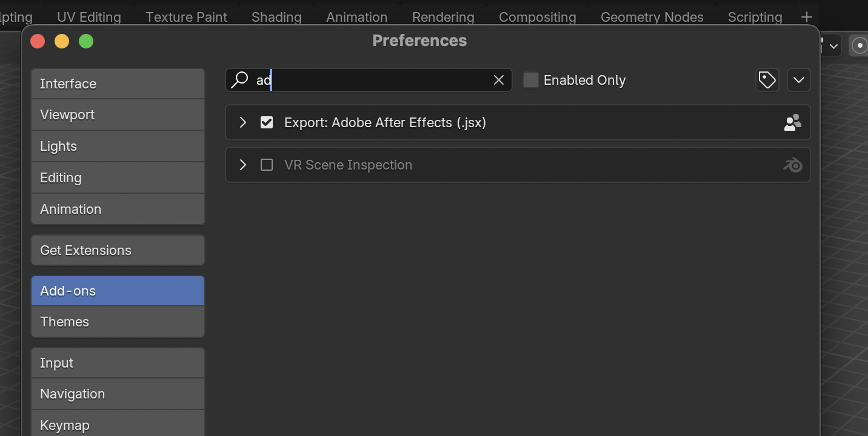
Task: Click the proportional editing circle icon
Action: click(859, 46)
